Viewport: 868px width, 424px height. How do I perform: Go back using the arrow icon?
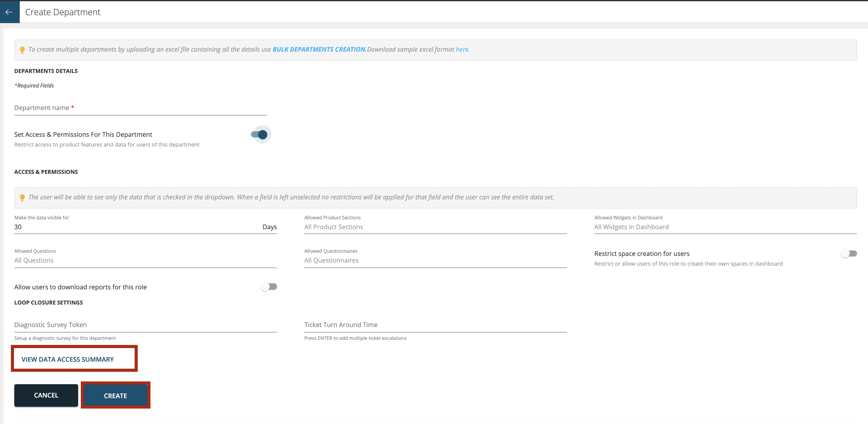point(9,12)
